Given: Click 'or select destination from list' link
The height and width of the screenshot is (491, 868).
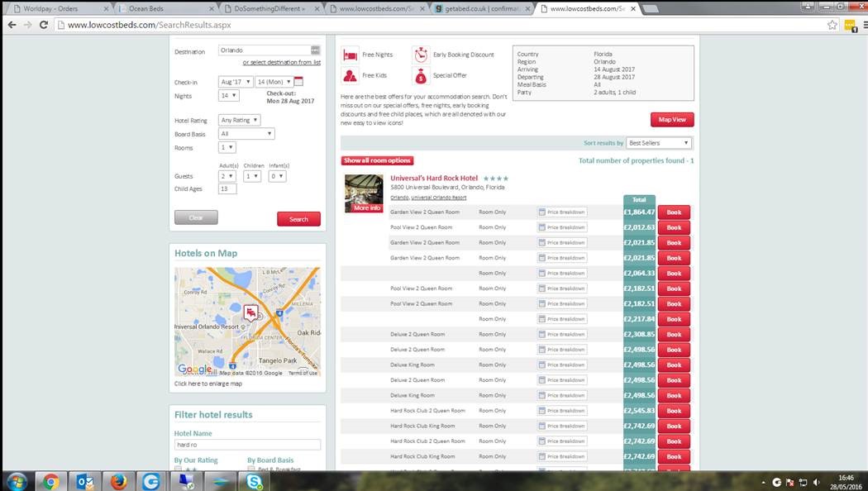Looking at the screenshot, I should (281, 63).
